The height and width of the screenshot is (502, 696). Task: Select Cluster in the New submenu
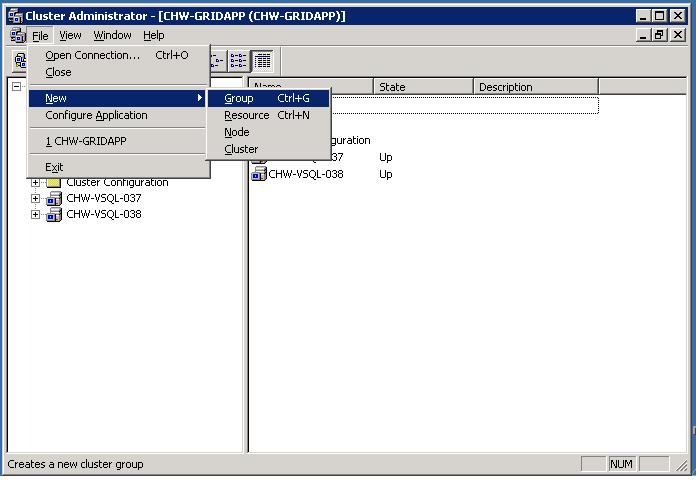pos(269,149)
